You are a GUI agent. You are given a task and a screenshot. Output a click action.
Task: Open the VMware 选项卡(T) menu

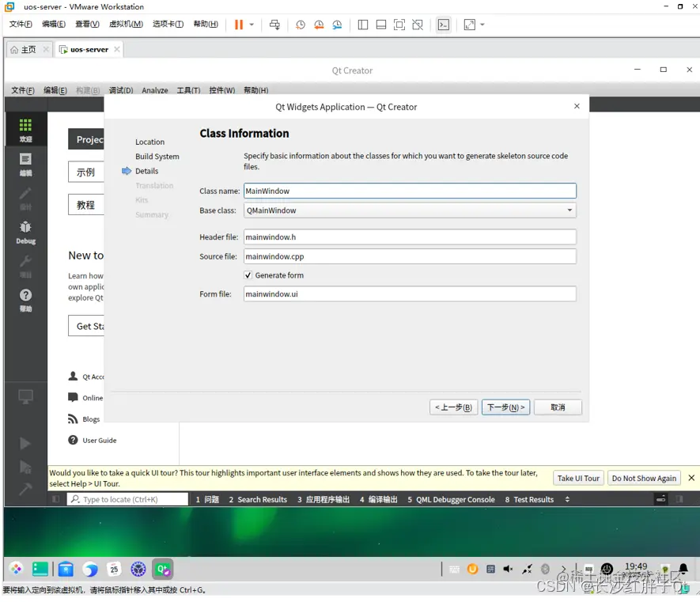[168, 24]
